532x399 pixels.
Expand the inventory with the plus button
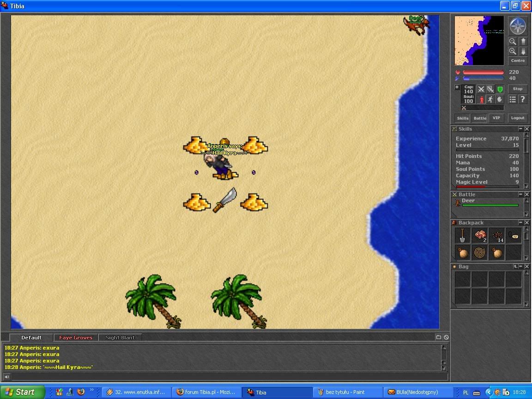[457, 87]
